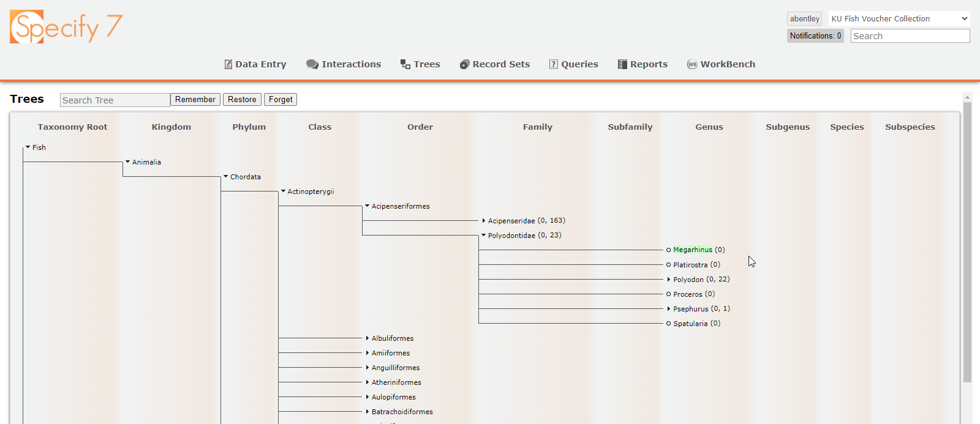
Task: Click the tree vertical scrollbar thumb
Action: [x=967, y=242]
